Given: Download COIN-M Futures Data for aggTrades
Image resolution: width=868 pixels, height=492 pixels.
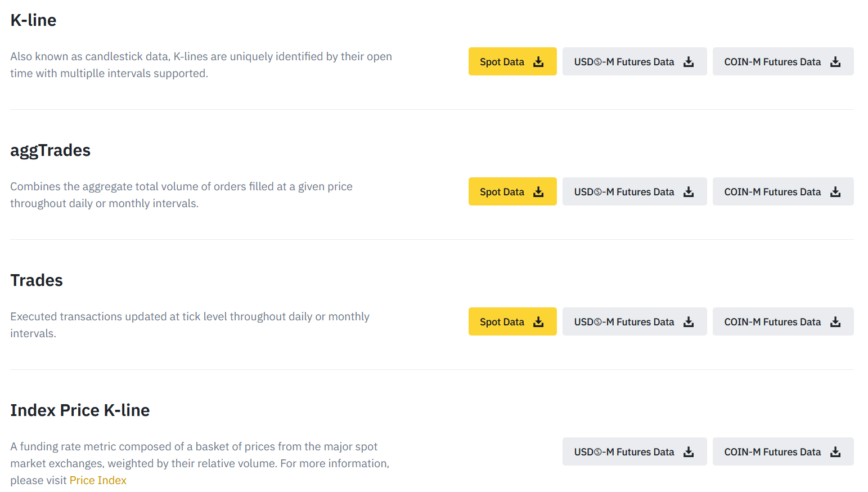Looking at the screenshot, I should pyautogui.click(x=783, y=191).
